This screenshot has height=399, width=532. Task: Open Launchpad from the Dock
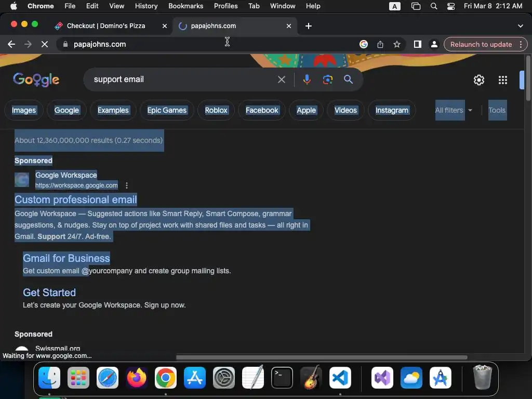coord(78,378)
